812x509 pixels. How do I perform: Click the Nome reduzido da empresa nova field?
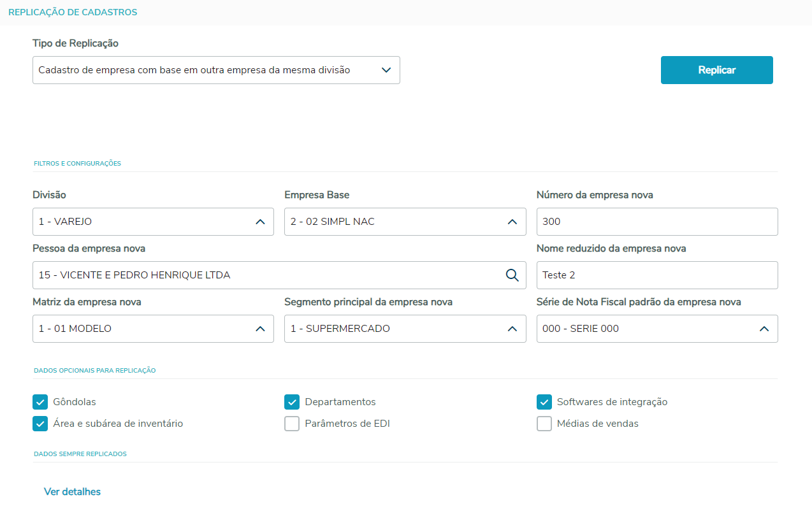pos(656,275)
